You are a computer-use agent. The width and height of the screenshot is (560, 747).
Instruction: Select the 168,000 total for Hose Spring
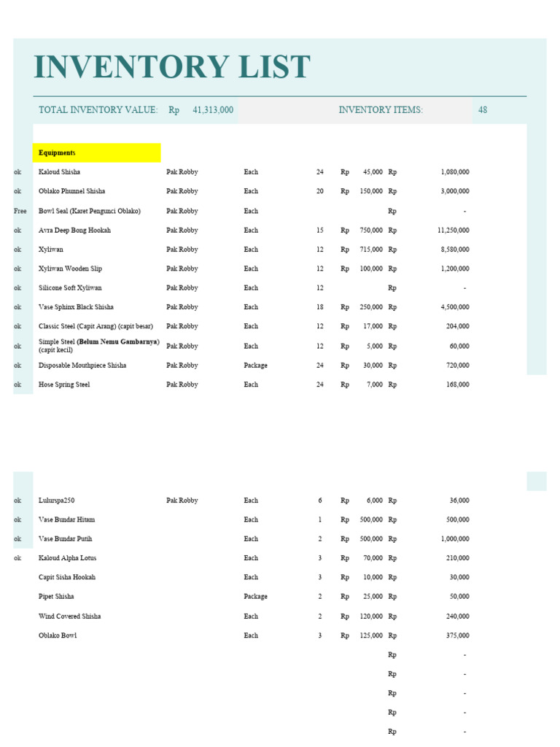click(458, 384)
